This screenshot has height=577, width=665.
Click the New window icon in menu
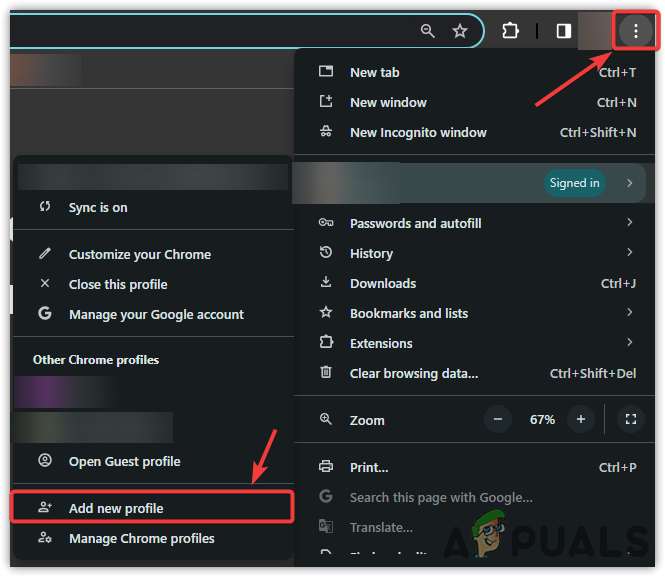tap(326, 101)
